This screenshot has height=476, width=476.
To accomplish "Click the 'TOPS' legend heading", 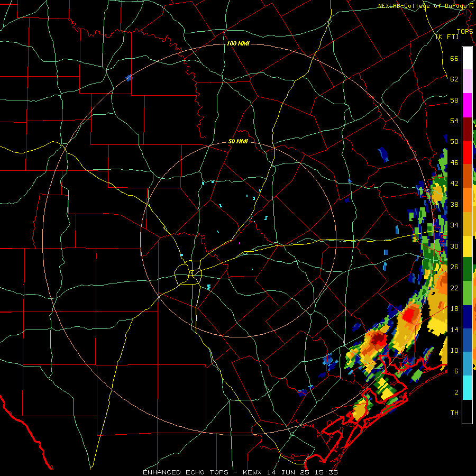I will click(x=465, y=32).
